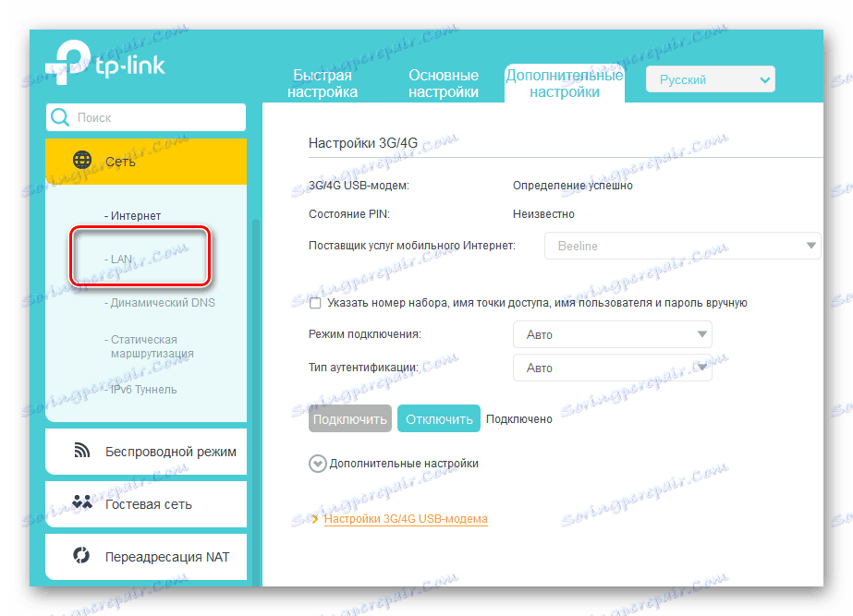Click the orange arrow beside 3G/4G USB-модема

pos(314,520)
